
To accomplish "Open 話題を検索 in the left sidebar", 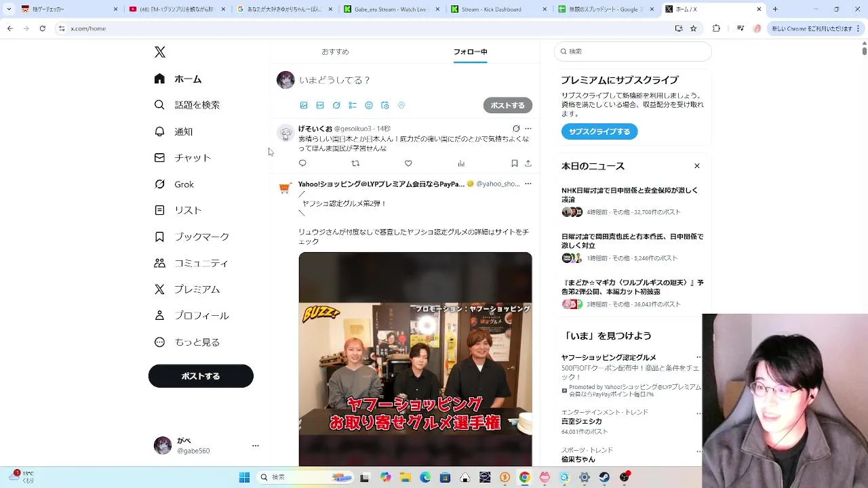I will (x=186, y=105).
